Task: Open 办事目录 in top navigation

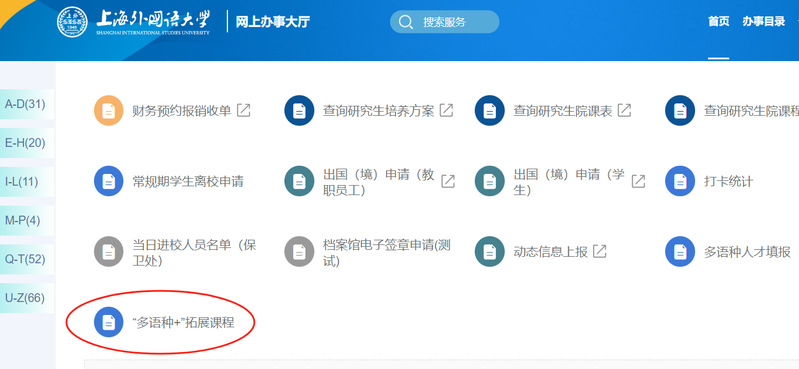Action: (x=763, y=21)
